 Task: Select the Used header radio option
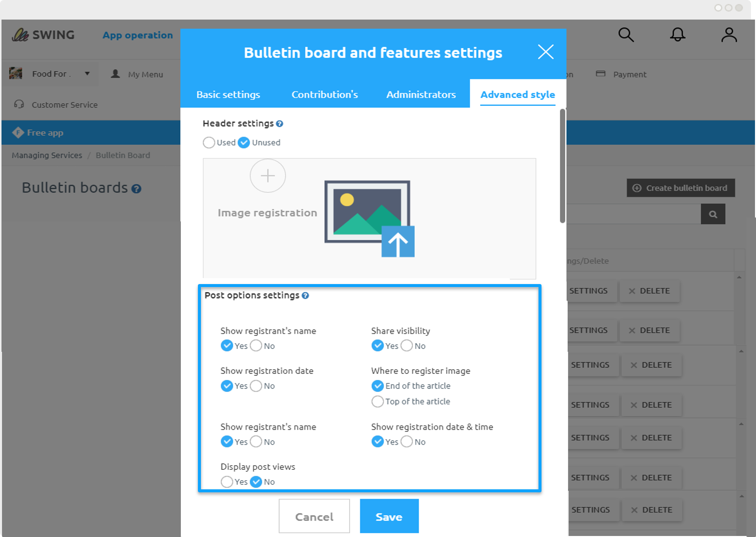[x=209, y=143]
